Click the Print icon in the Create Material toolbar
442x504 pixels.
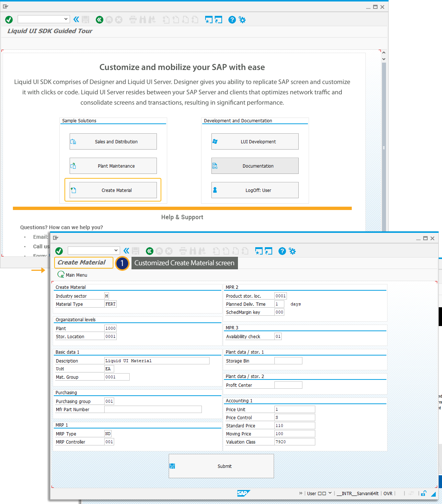(x=183, y=251)
